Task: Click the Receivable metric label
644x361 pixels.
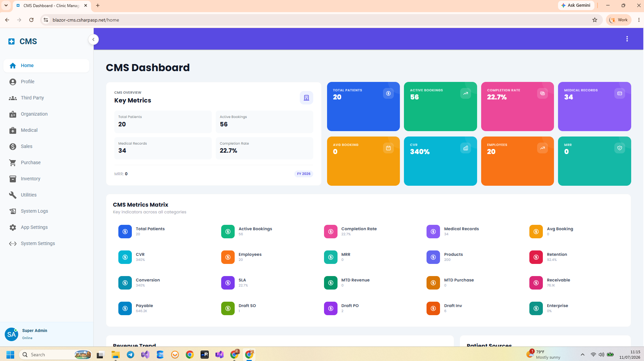Action: [558, 280]
